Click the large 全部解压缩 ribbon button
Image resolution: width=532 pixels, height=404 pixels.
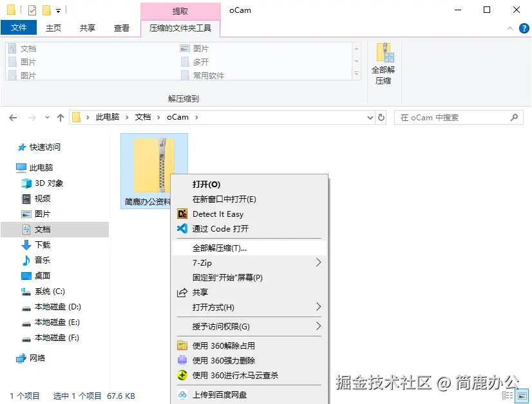(383, 62)
